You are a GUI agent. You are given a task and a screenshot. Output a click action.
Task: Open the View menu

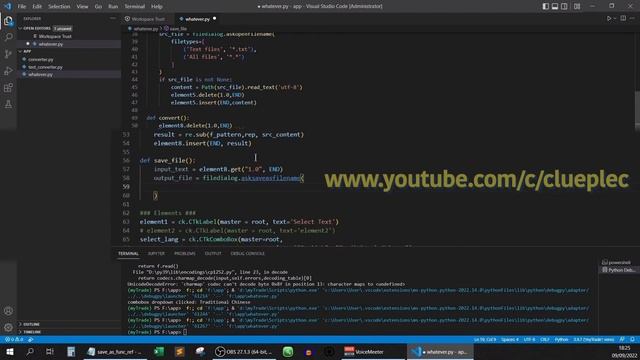coord(82,7)
